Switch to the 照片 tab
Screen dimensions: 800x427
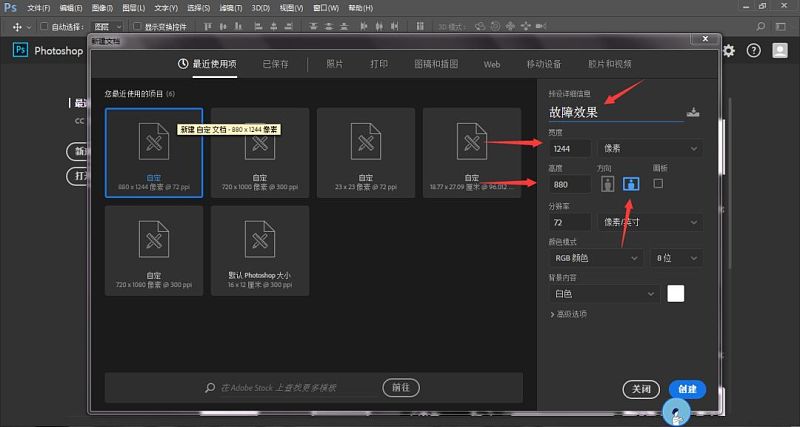tap(335, 64)
